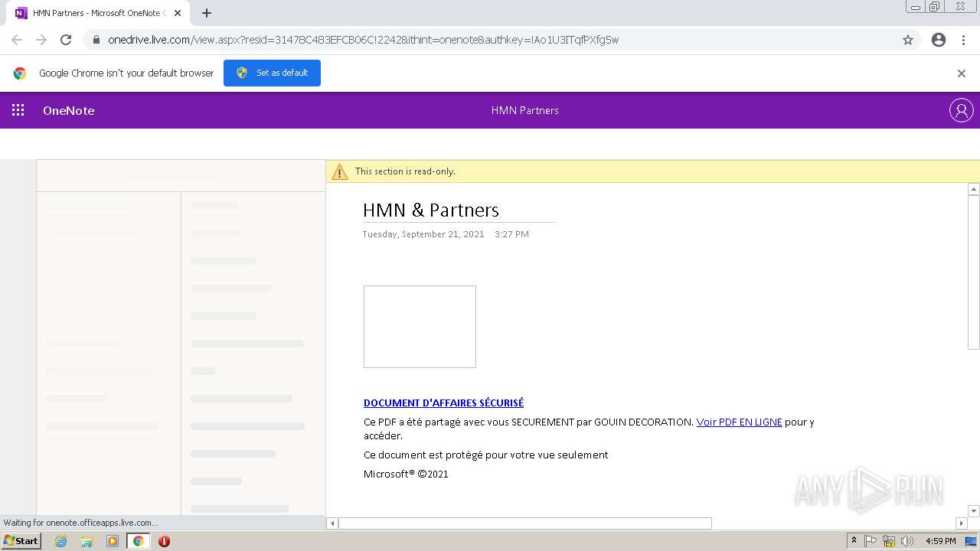Click the empty image placeholder box

click(x=420, y=327)
